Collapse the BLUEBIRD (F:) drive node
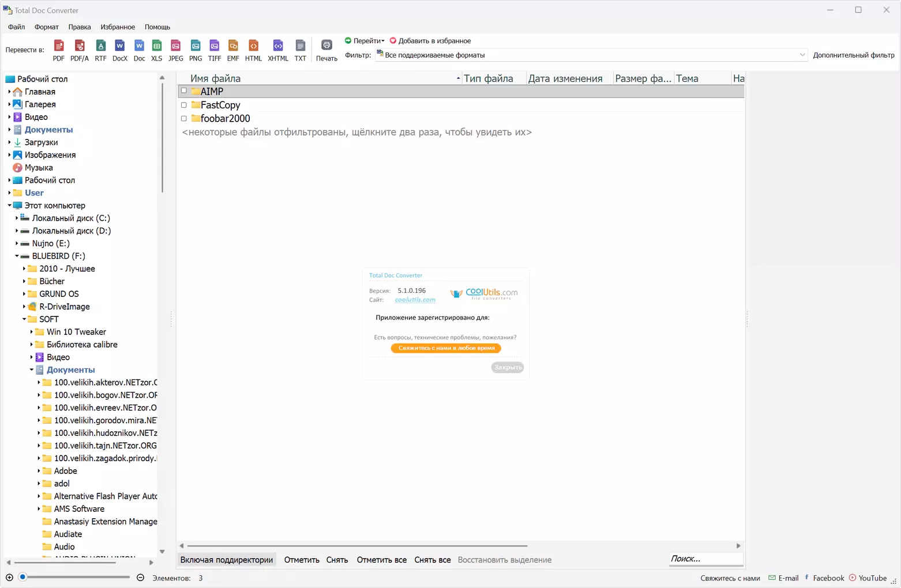Screen dimensions: 901x588 click(x=17, y=256)
